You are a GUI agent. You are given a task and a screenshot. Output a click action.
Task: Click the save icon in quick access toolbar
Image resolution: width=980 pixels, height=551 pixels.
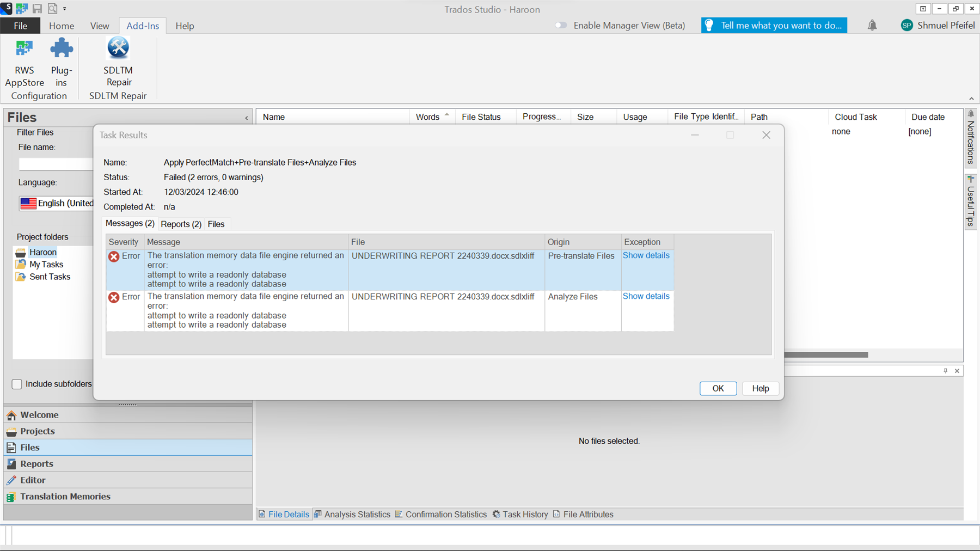[x=37, y=9]
